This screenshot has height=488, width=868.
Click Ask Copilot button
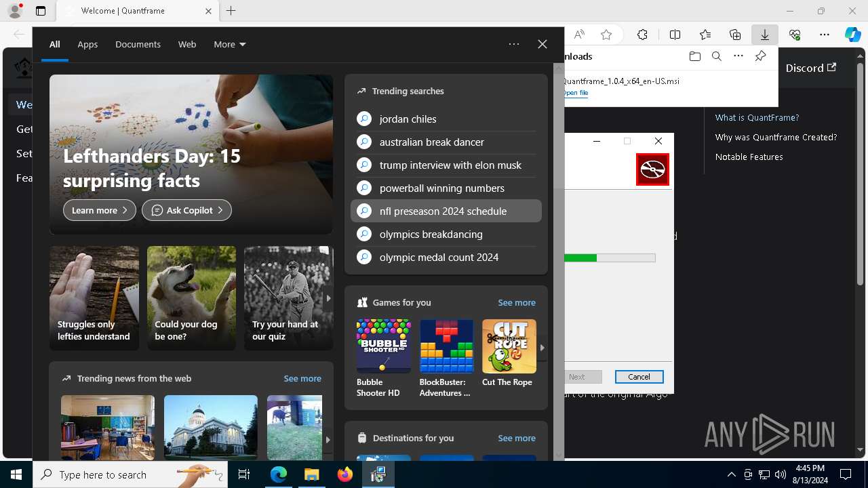click(x=186, y=210)
